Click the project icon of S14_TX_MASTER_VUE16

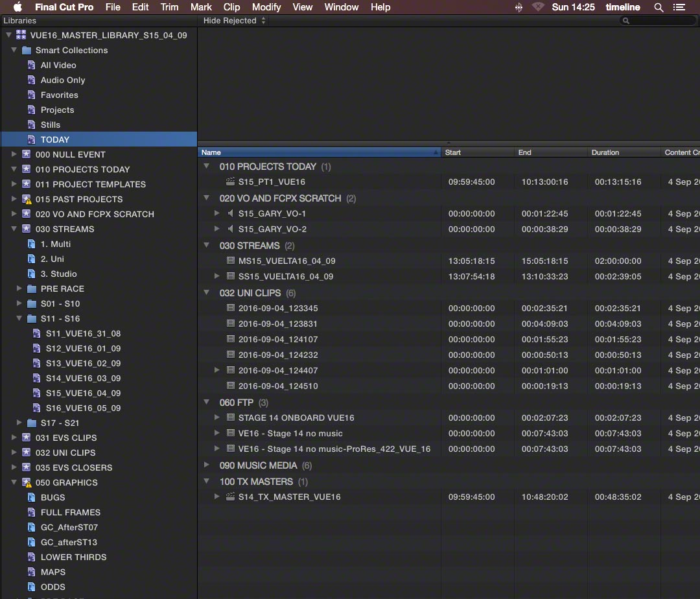coord(230,497)
